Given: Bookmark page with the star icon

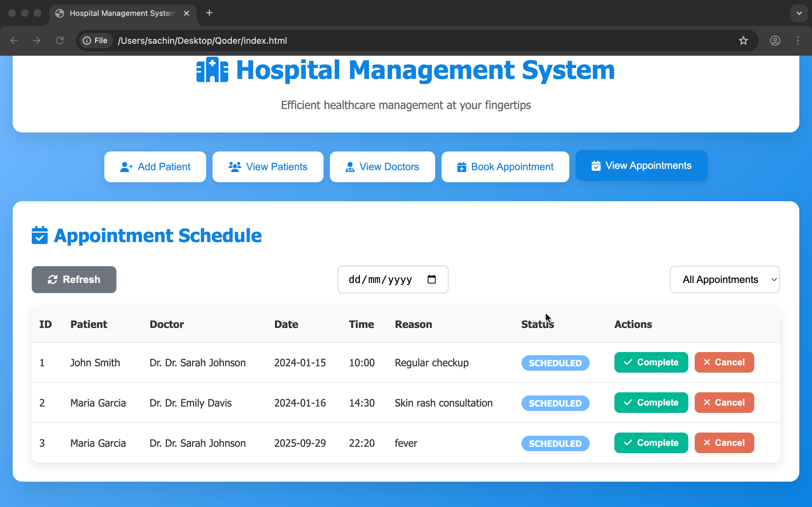Looking at the screenshot, I should 743,41.
